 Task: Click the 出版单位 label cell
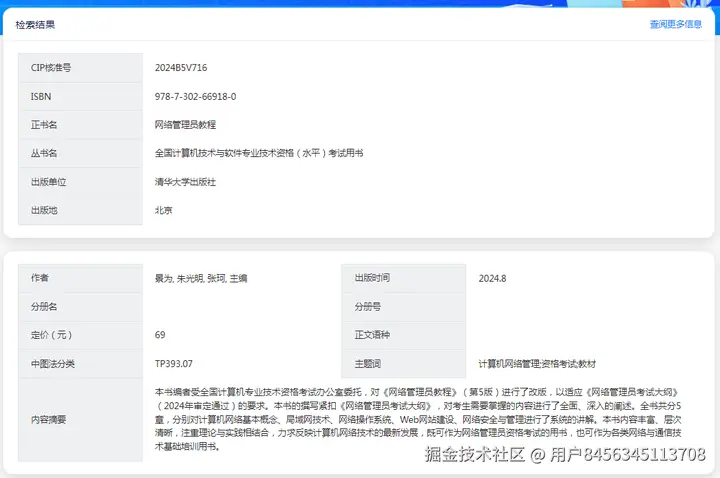click(80, 182)
